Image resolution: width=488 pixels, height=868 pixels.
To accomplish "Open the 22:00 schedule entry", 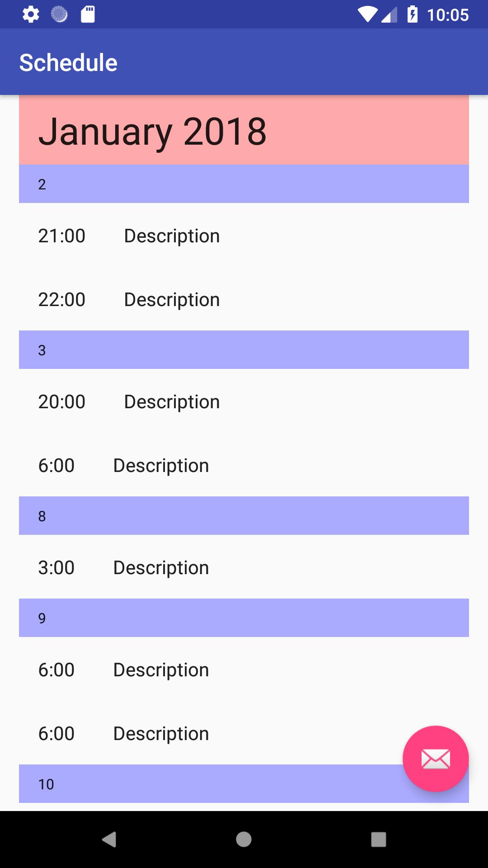I will (x=244, y=299).
